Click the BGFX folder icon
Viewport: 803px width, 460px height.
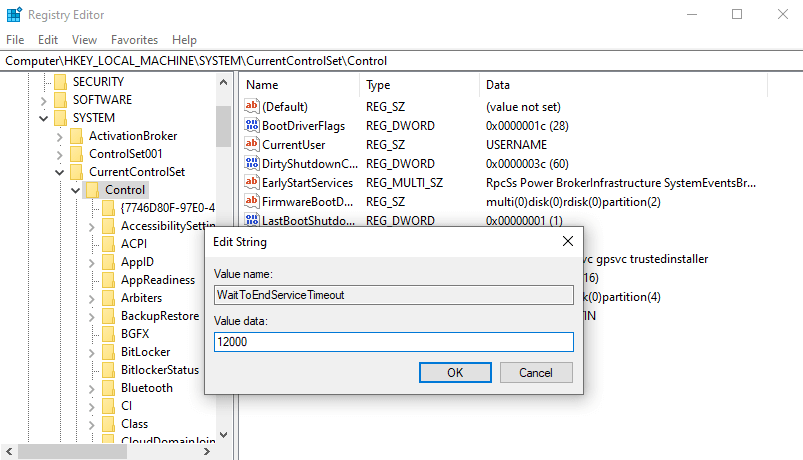pyautogui.click(x=108, y=334)
